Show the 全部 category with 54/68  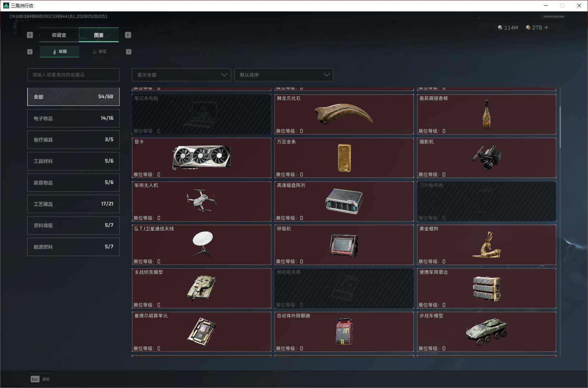(73, 97)
